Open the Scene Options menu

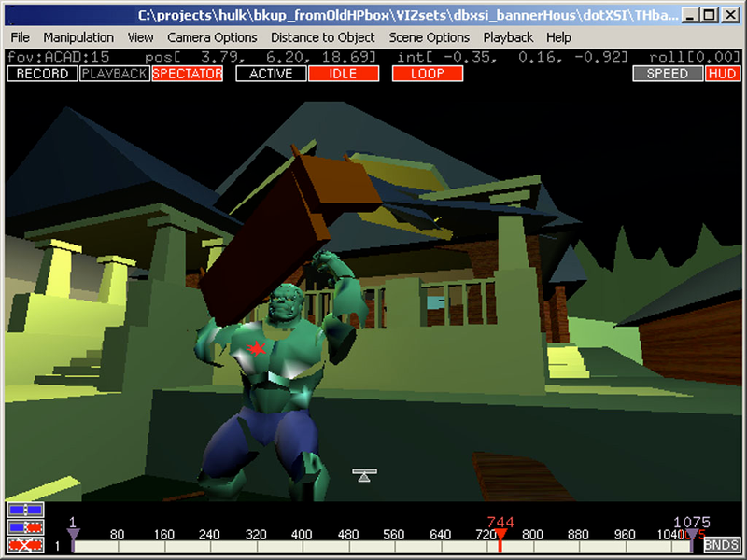pos(430,37)
